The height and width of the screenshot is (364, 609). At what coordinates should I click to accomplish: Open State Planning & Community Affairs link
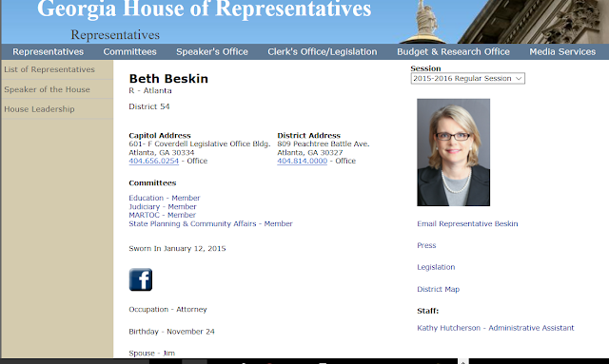[210, 224]
